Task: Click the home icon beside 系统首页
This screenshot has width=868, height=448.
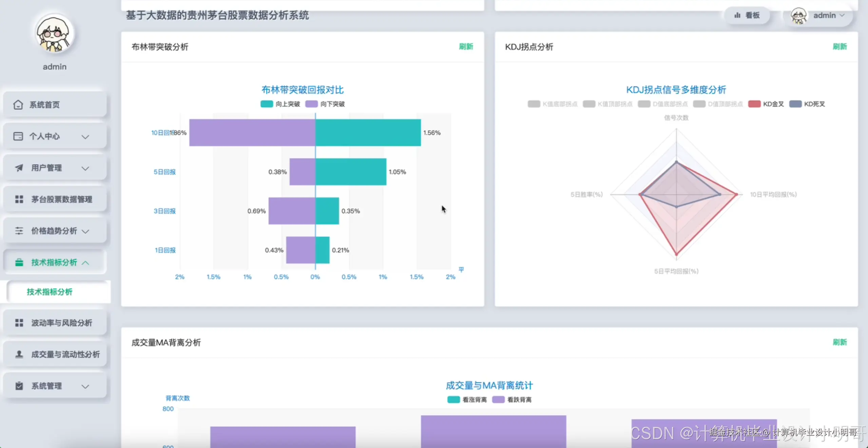Action: pos(18,105)
